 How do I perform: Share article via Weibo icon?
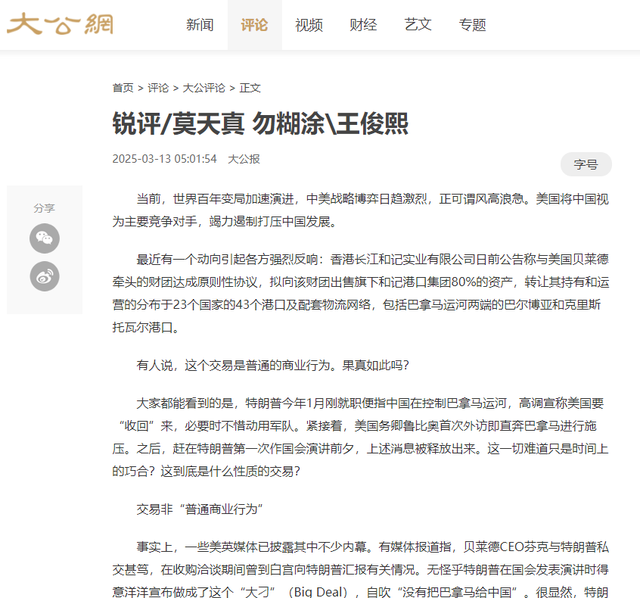coord(44,276)
